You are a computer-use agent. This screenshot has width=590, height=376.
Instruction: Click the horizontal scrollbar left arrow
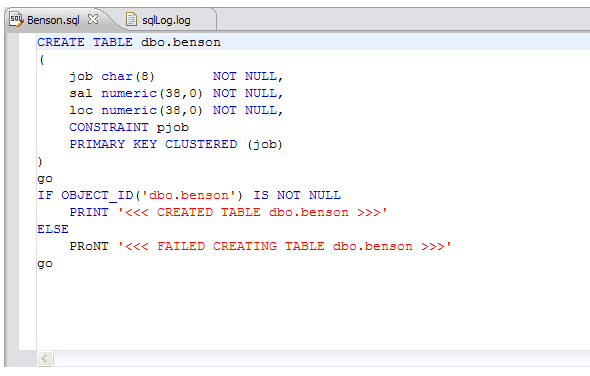(x=45, y=358)
